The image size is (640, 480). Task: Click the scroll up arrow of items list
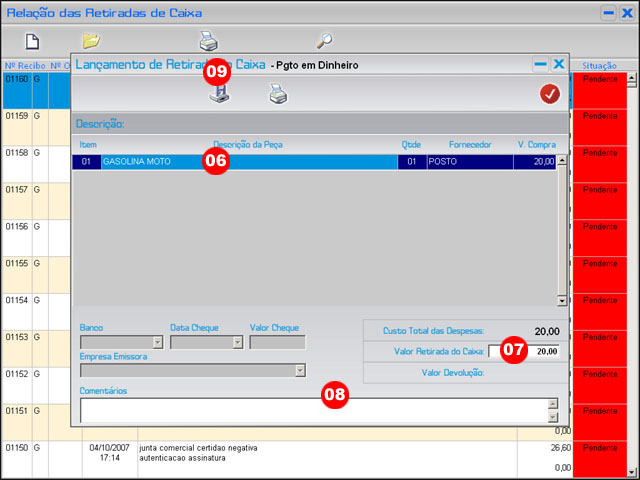click(562, 160)
